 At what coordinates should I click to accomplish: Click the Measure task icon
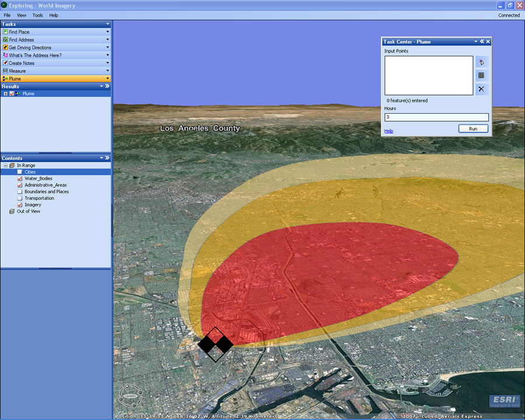pyautogui.click(x=5, y=71)
